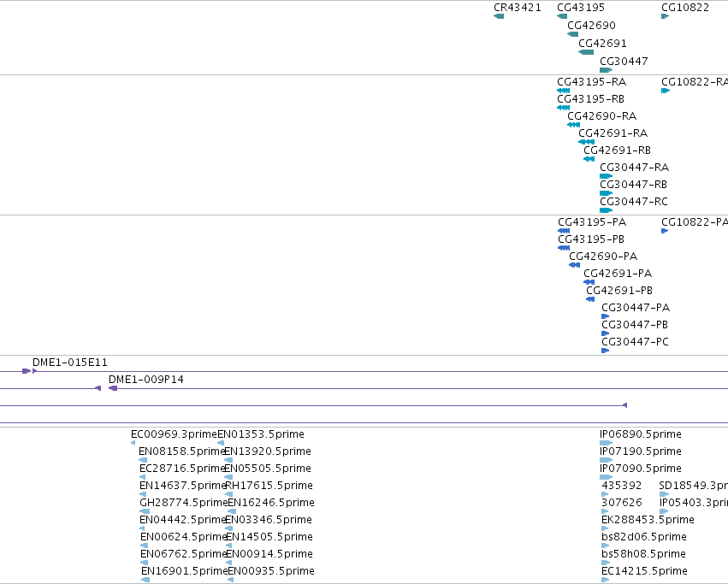
Task: Click EST bs58h08.5prime
Action: click(x=643, y=554)
